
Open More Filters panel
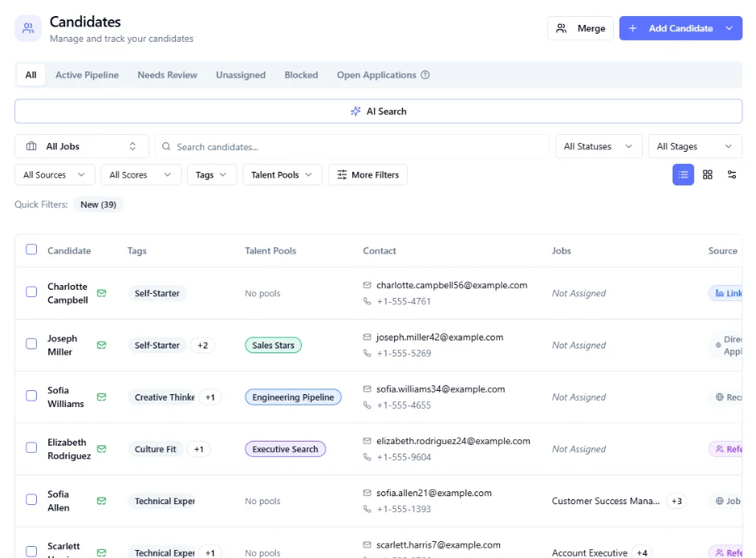coord(368,174)
